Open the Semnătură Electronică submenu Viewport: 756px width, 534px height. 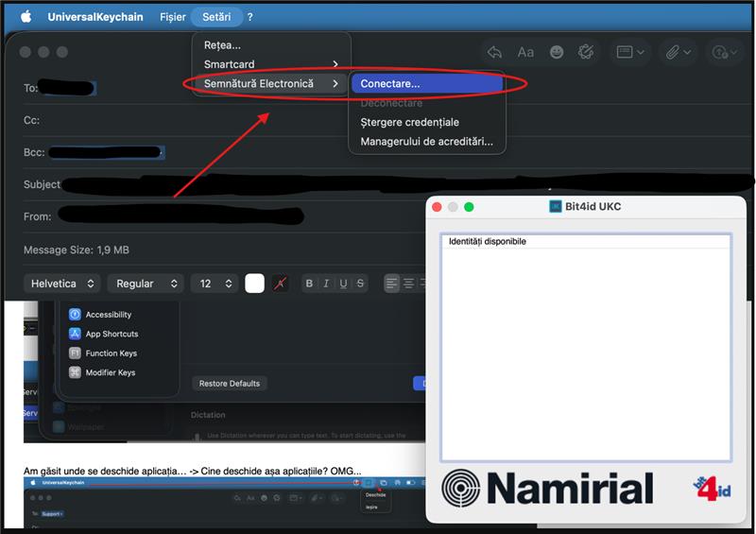coord(271,83)
